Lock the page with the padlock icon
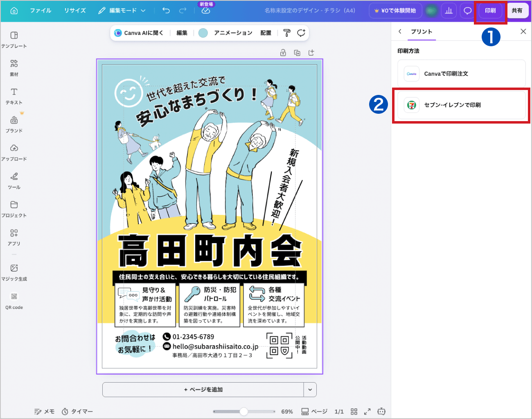This screenshot has width=532, height=419. click(x=283, y=53)
